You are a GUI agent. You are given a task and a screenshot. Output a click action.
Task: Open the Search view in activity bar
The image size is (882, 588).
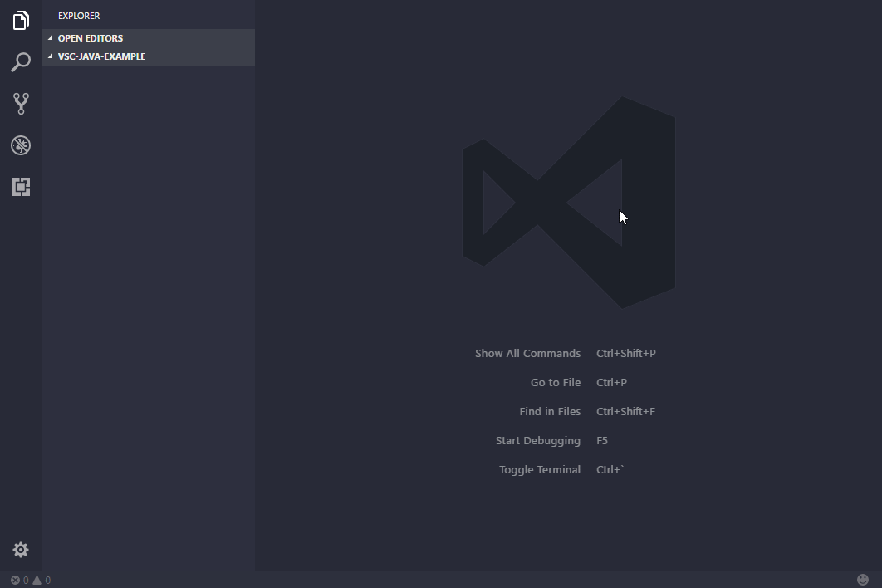[x=21, y=62]
